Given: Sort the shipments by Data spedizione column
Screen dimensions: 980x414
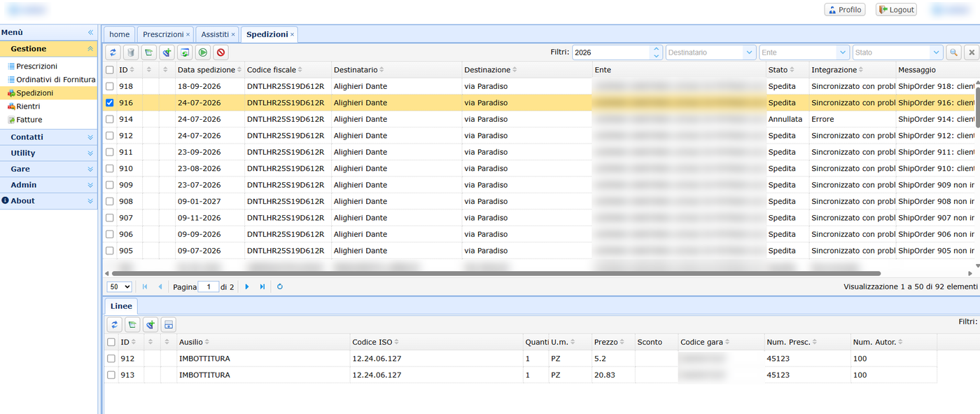Looking at the screenshot, I should coord(209,70).
